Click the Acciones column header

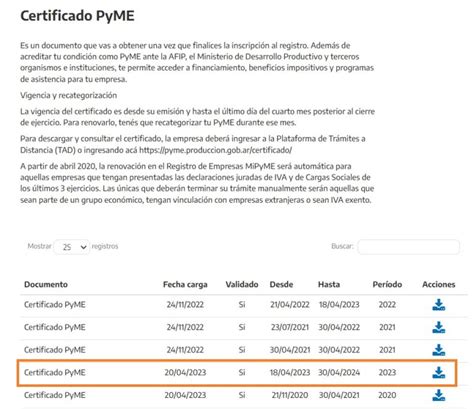pyautogui.click(x=439, y=284)
